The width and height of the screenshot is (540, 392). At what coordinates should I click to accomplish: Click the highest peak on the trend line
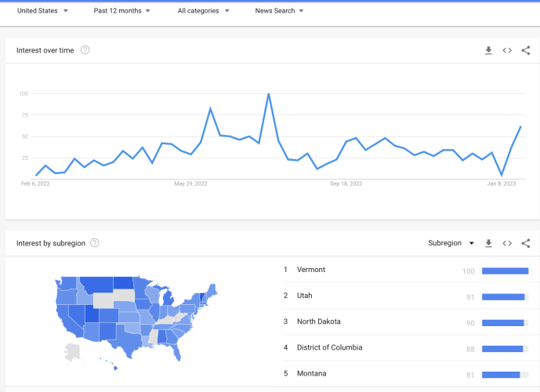[269, 94]
